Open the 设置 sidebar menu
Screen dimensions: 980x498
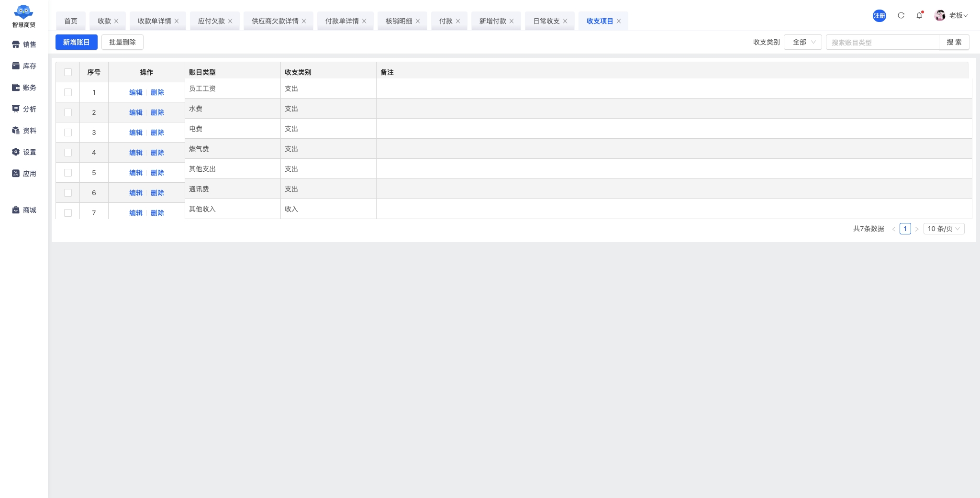coord(24,152)
